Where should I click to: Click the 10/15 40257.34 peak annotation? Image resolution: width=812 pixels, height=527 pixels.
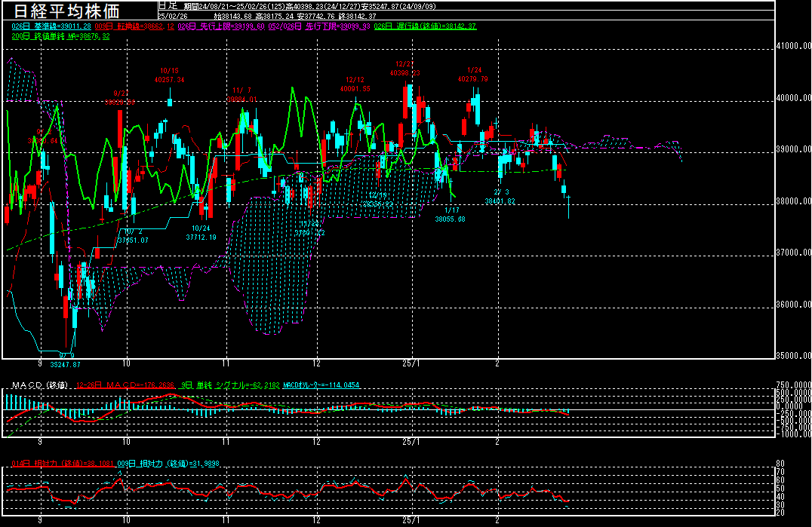[169, 75]
